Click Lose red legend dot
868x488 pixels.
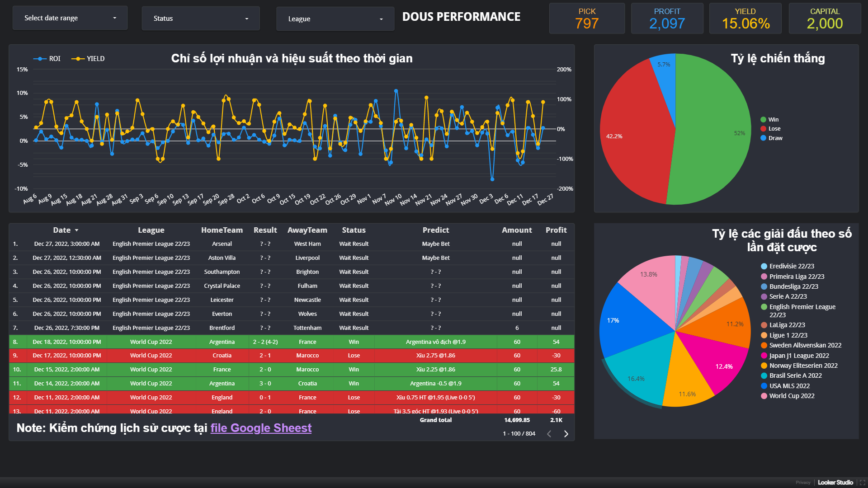coord(763,129)
